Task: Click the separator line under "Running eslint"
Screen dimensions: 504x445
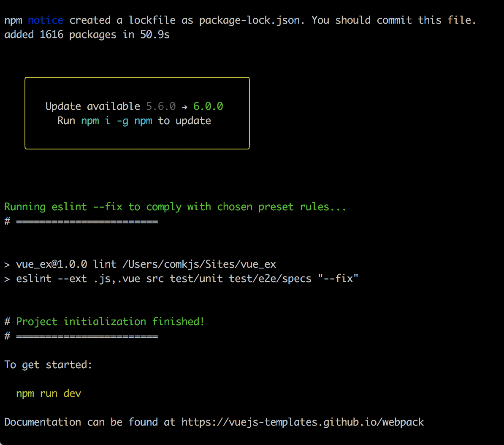Action: pyautogui.click(x=87, y=221)
